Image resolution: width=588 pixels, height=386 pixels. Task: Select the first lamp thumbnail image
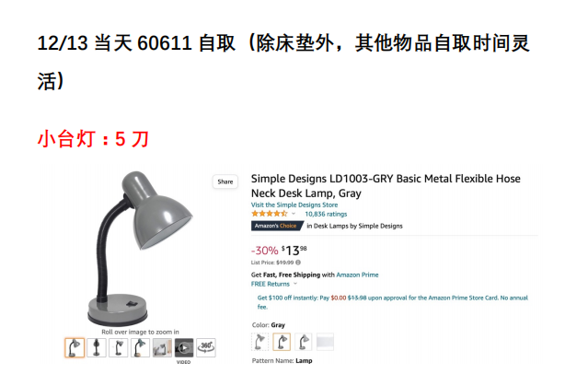(x=75, y=347)
